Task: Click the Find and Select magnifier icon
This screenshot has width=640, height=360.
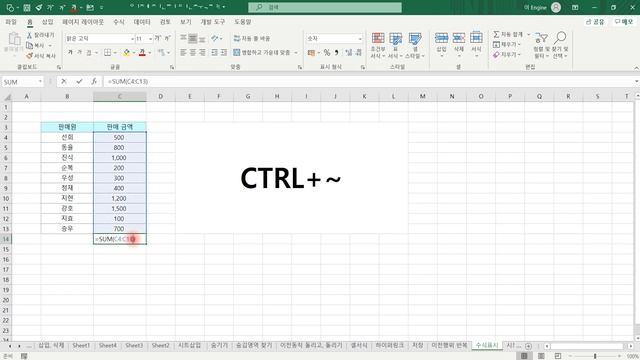Action: coord(560,38)
